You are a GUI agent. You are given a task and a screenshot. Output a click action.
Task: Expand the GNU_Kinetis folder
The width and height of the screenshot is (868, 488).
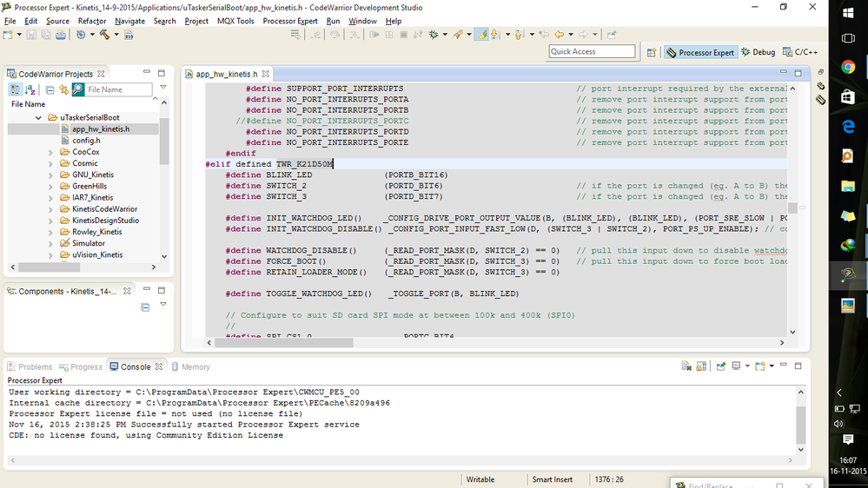coord(50,175)
